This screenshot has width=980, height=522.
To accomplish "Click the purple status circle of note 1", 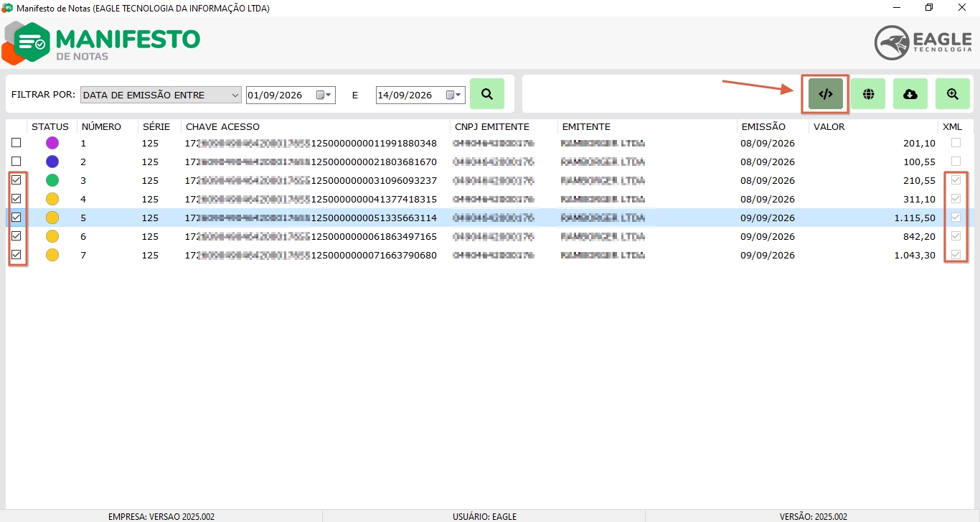I will point(52,143).
